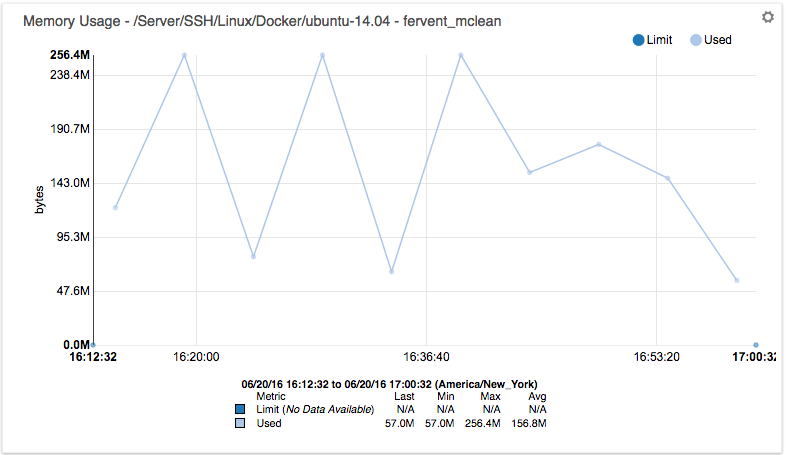786x455 pixels.
Task: Select the low data point near 16:24
Action: click(x=253, y=257)
